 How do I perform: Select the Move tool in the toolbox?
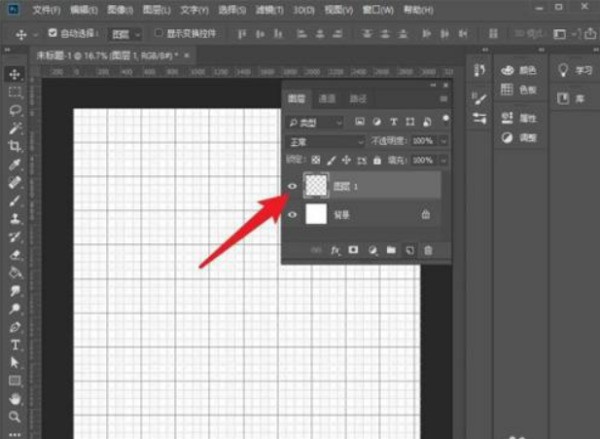15,74
